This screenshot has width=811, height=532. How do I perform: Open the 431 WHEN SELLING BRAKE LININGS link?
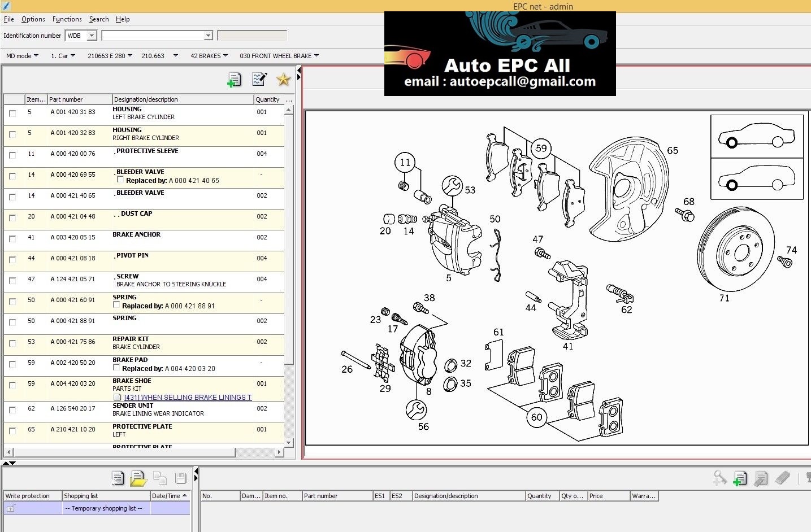tap(187, 397)
